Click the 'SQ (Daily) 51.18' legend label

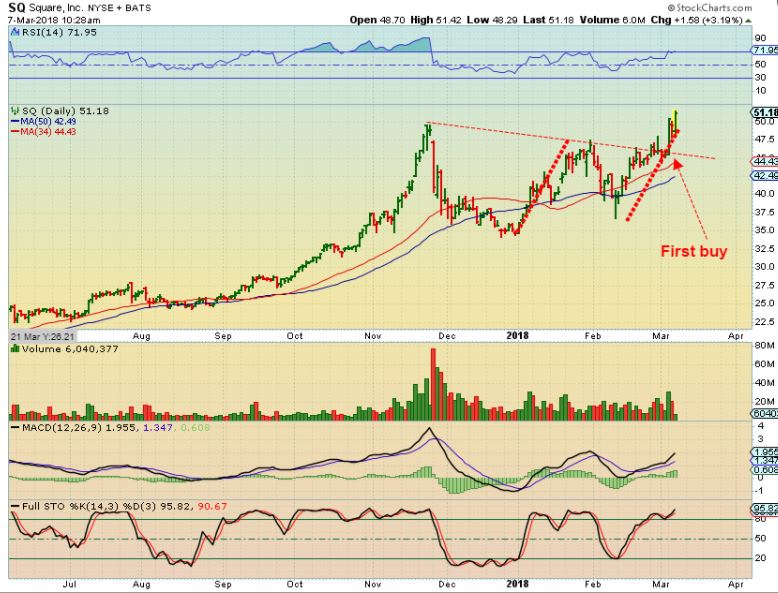click(65, 111)
